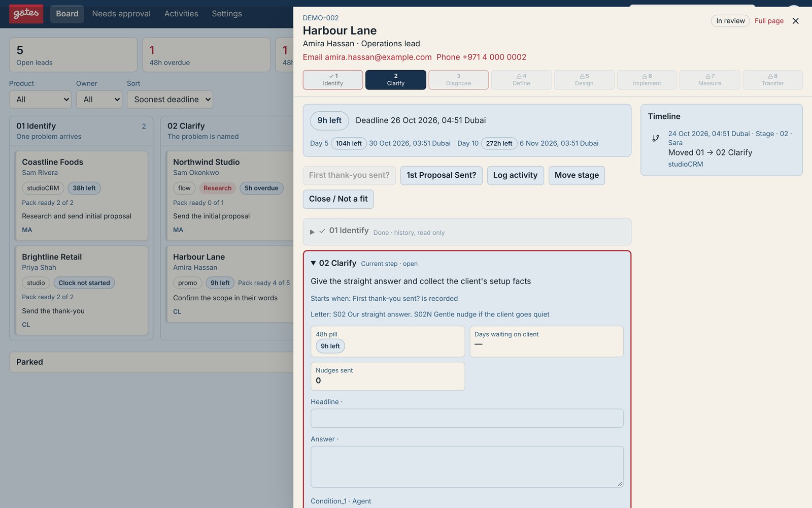Click the 104h left Day 5 pill
The width and height of the screenshot is (812, 508).
pyautogui.click(x=349, y=144)
